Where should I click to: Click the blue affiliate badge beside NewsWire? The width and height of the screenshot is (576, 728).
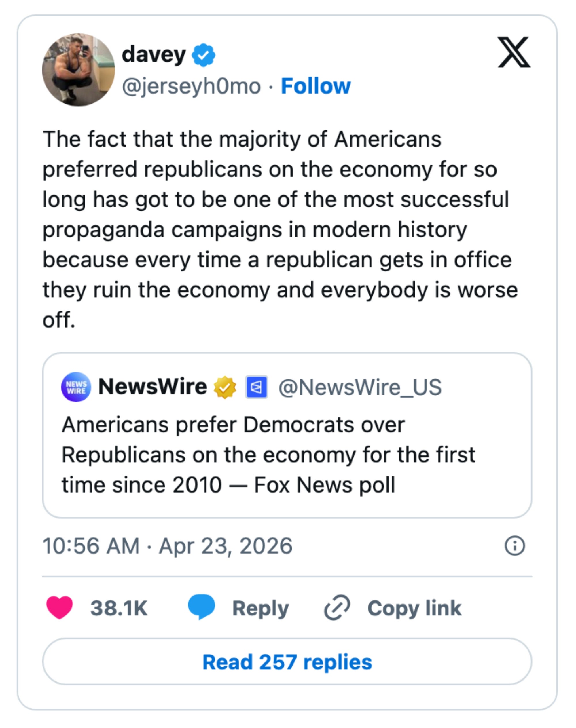click(256, 387)
